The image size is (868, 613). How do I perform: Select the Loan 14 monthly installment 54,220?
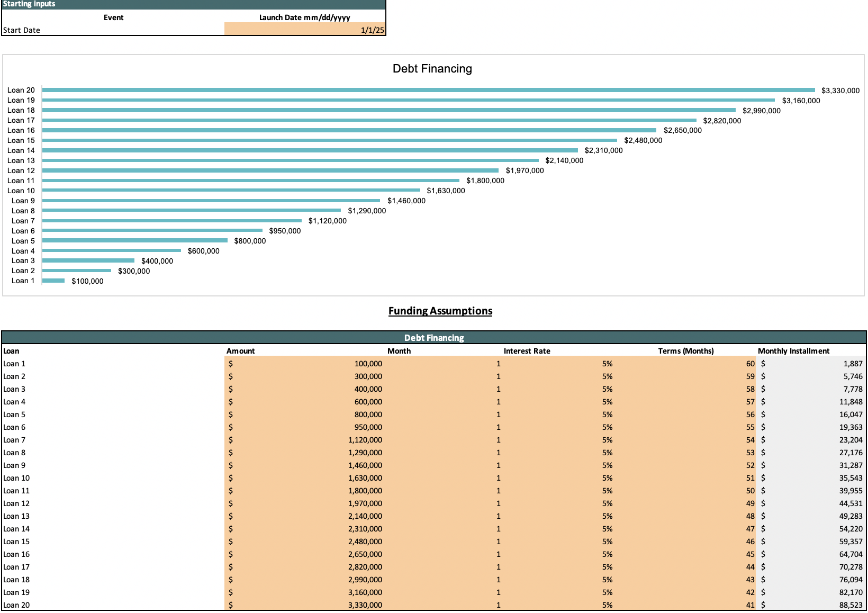811,529
